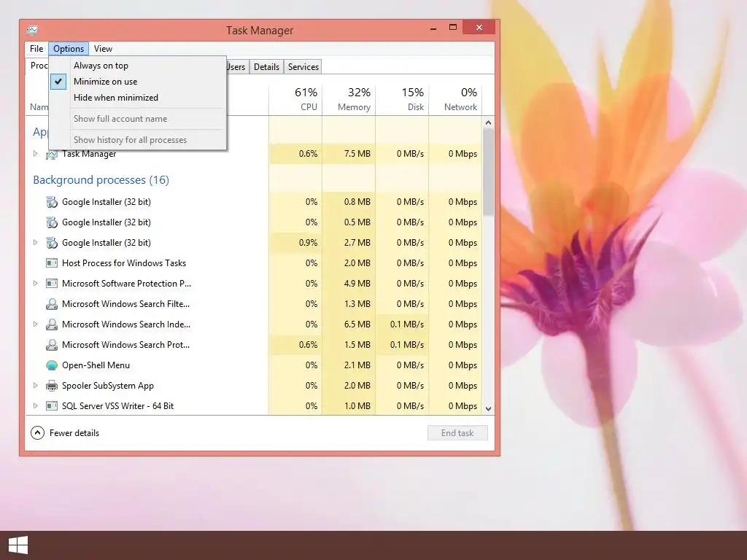Click the Microsoft Windows Search Inde... icon

click(52, 324)
